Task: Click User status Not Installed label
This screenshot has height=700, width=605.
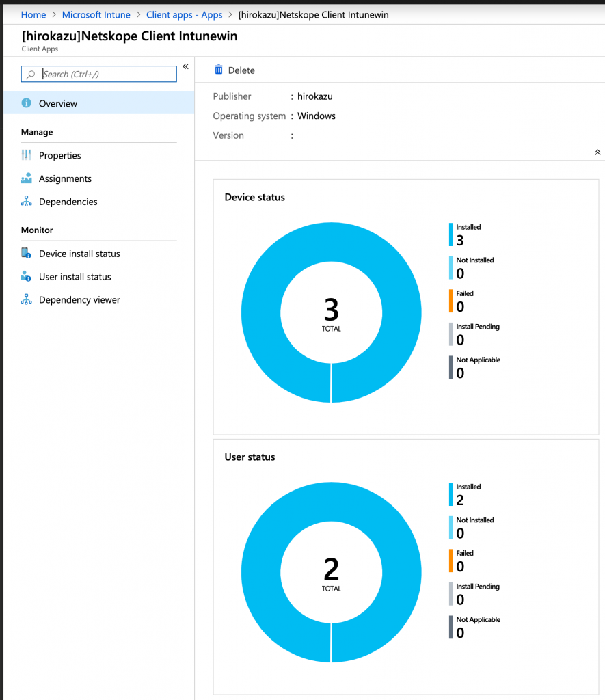Action: point(475,520)
